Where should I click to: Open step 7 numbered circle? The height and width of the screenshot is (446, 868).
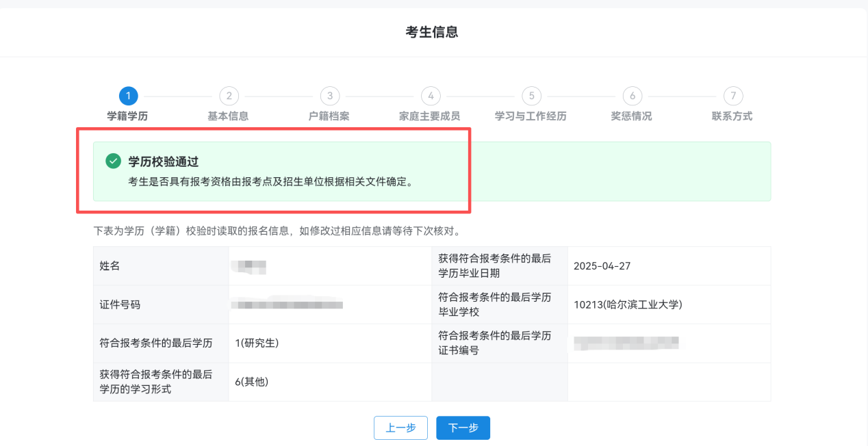733,96
